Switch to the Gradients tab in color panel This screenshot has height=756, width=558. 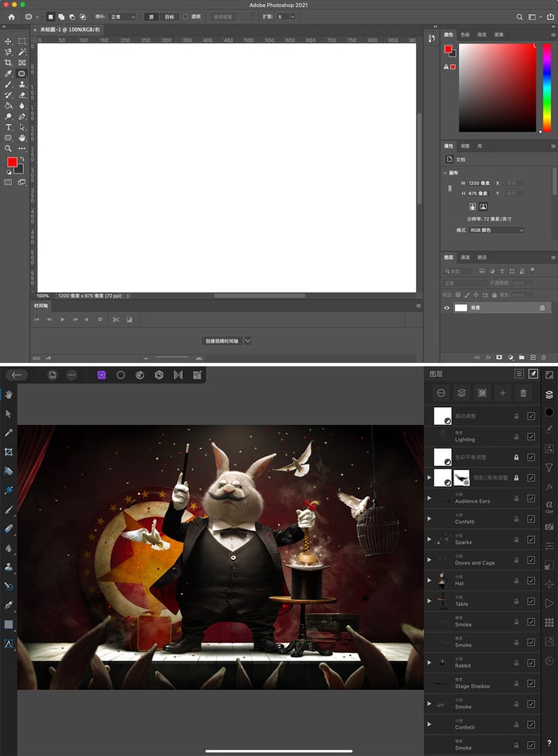482,35
